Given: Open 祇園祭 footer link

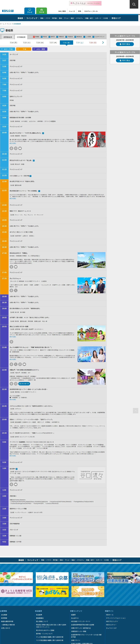Looking at the screenshot, I should 73,615.
